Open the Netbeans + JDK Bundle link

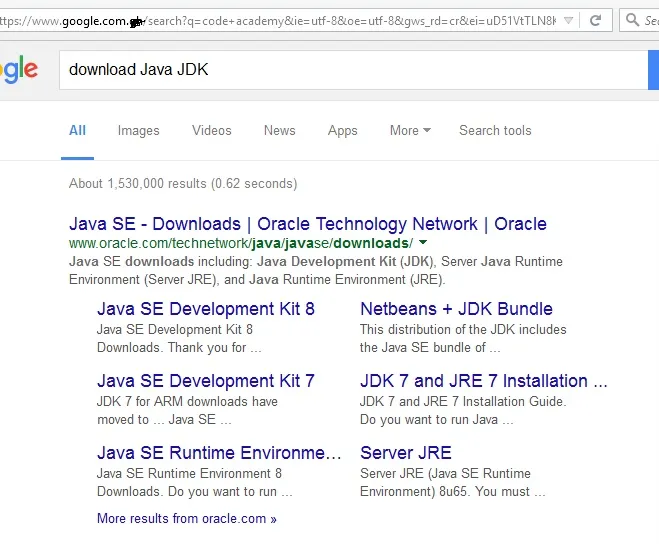[456, 309]
